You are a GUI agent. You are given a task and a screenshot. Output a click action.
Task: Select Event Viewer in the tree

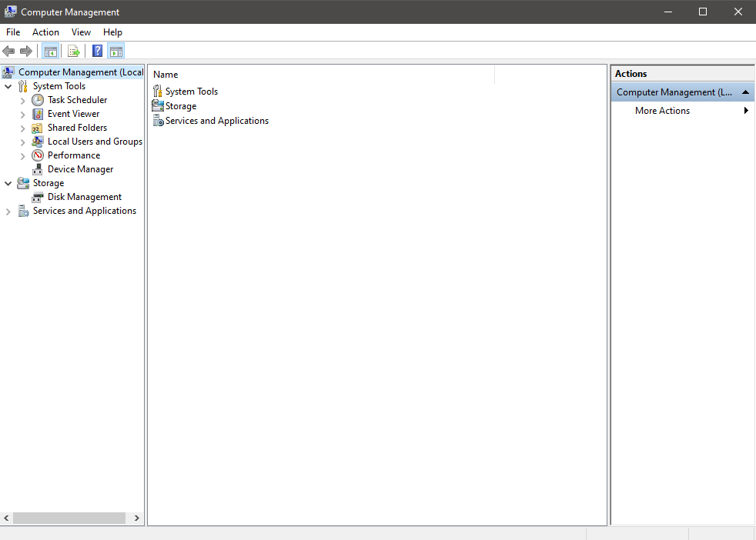73,114
